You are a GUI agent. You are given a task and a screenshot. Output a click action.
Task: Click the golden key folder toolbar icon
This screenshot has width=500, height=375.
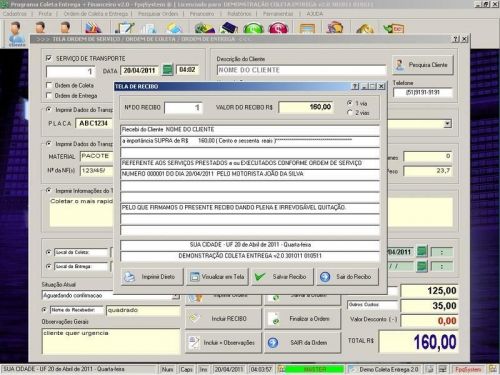coord(365,28)
